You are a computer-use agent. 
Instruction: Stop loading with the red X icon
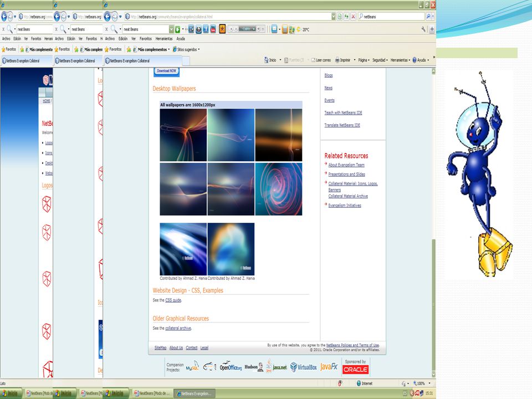353,16
